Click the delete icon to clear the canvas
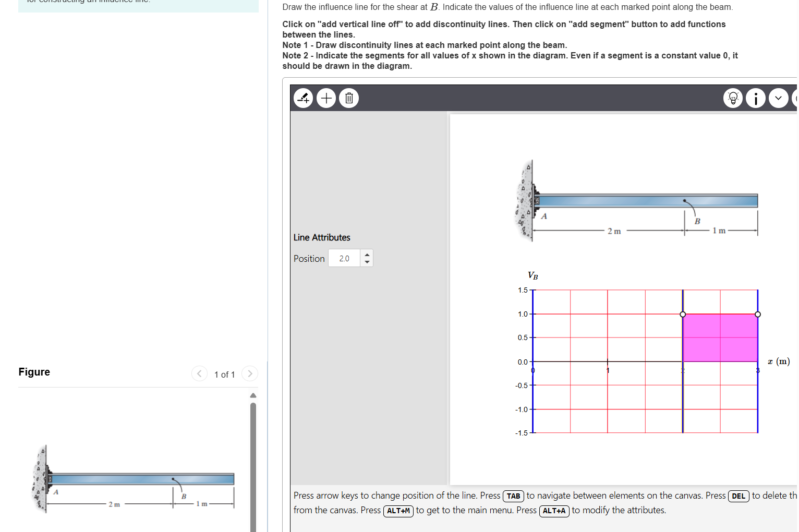The width and height of the screenshot is (799, 532). tap(349, 98)
